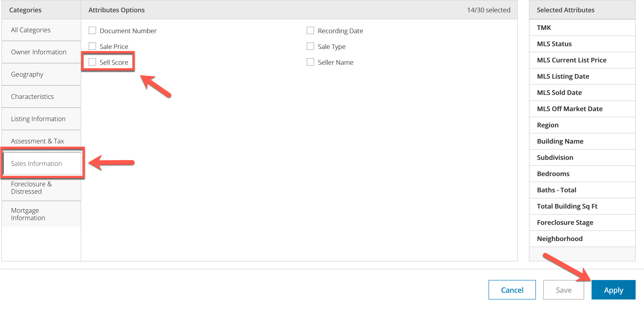Select the Sale Type checkbox
The width and height of the screenshot is (644, 309).
pyautogui.click(x=310, y=46)
